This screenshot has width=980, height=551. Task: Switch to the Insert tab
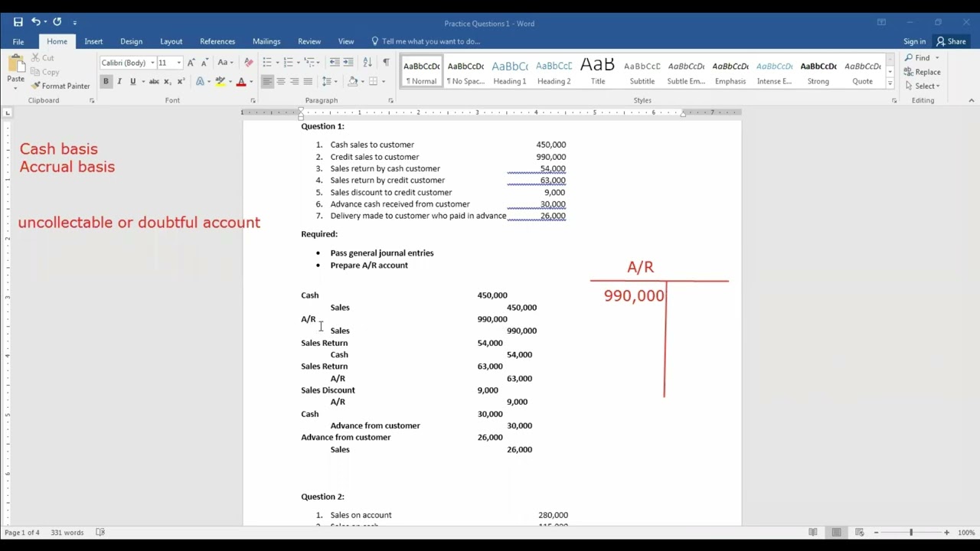93,41
